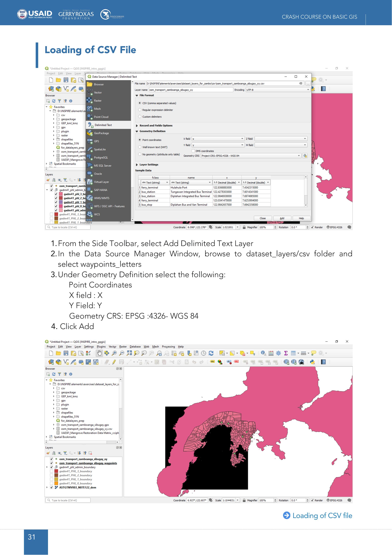The height and width of the screenshot is (555, 392).
Task: Select the Pan Map hand tool
Action: click(x=99, y=353)
